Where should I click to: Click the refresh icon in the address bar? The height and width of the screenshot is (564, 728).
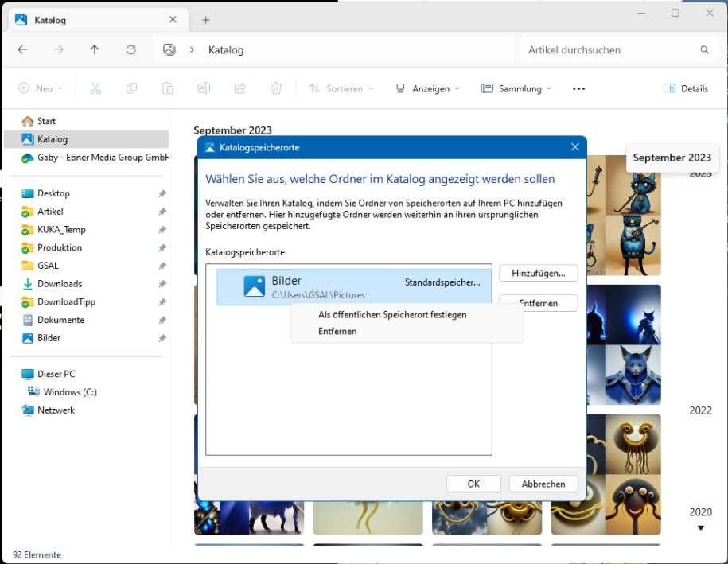[130, 49]
